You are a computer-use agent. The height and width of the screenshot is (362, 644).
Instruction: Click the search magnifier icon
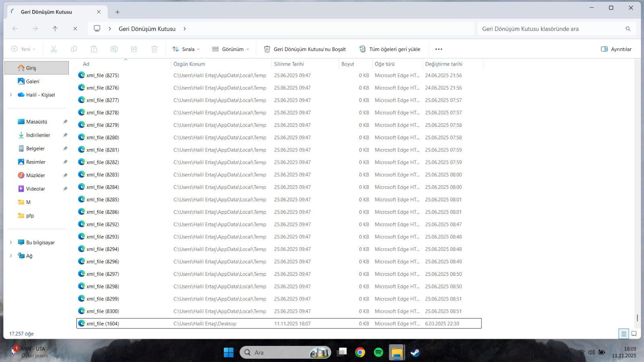click(628, 29)
